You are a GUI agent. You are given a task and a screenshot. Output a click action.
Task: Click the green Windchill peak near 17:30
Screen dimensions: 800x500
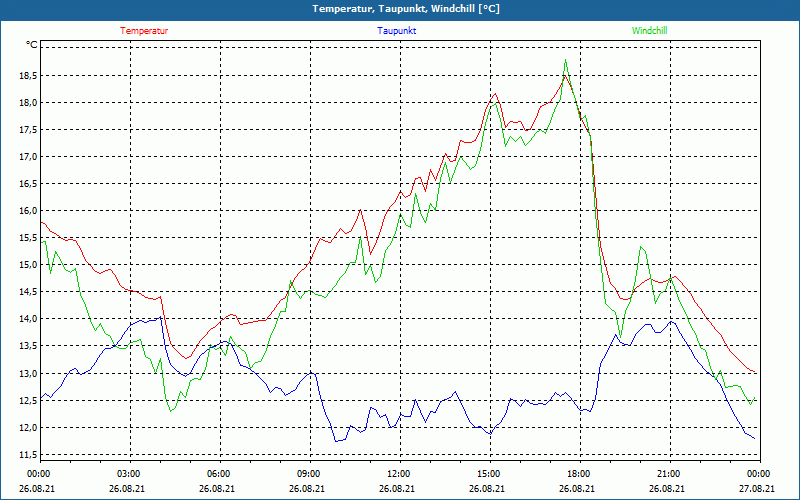(565, 60)
